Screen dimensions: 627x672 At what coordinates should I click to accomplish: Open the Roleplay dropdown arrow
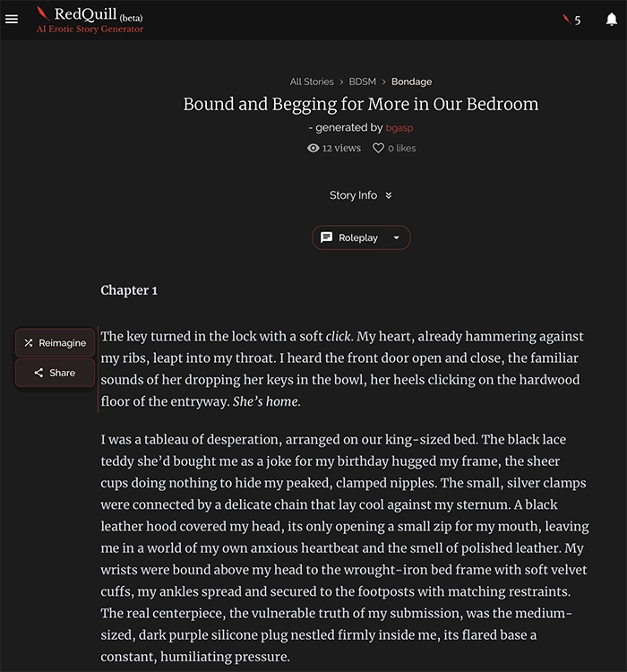pyautogui.click(x=397, y=237)
